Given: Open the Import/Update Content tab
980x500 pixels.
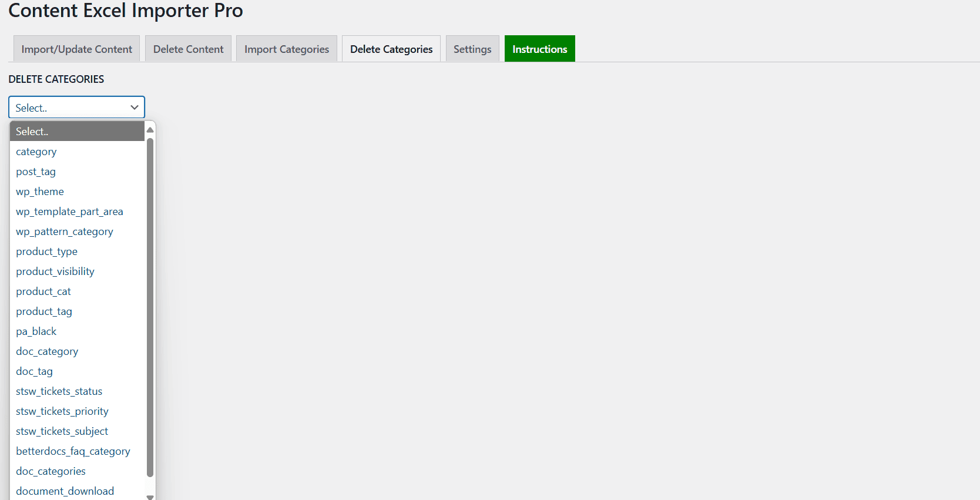Looking at the screenshot, I should pyautogui.click(x=76, y=49).
